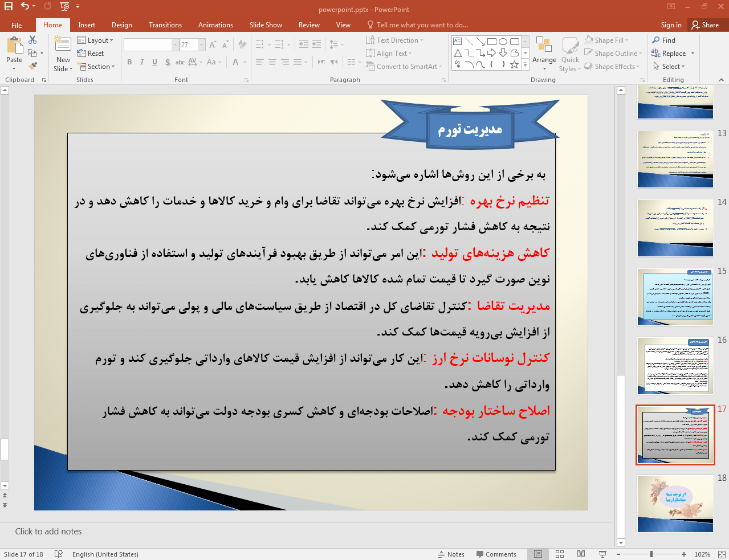Align text left in Paragraph group

[260, 62]
